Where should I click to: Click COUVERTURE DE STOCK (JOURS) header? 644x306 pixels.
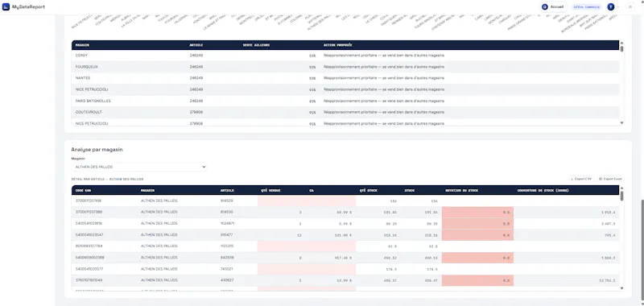coord(543,190)
